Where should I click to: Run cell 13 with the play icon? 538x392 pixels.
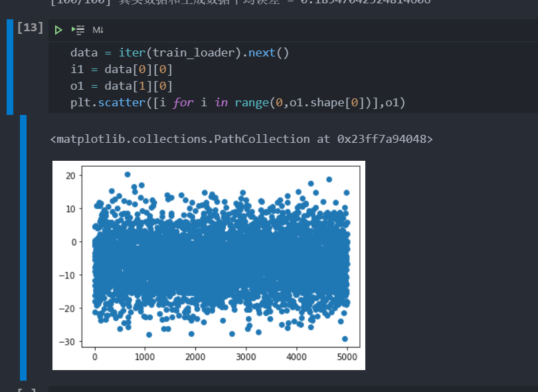[x=58, y=30]
